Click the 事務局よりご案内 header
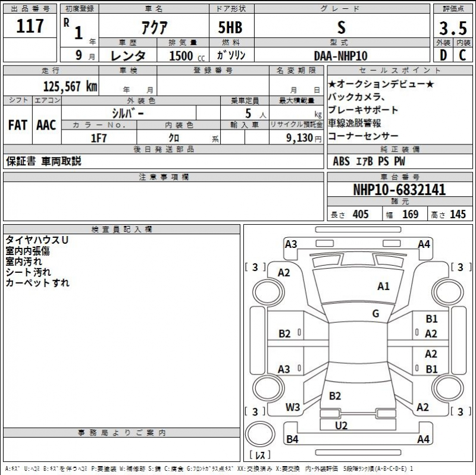This screenshot has width=476, height=475. coord(121,433)
